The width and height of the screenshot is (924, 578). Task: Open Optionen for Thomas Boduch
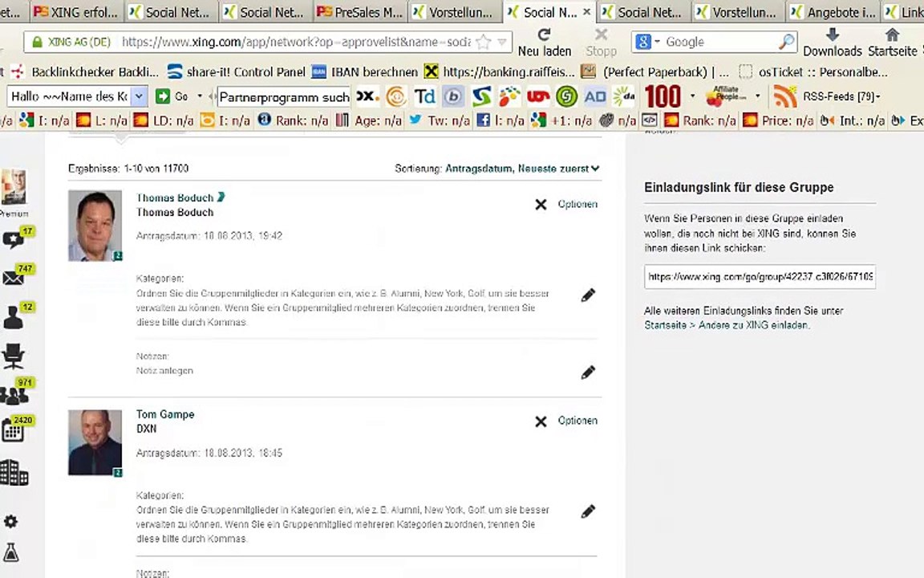pyautogui.click(x=577, y=204)
